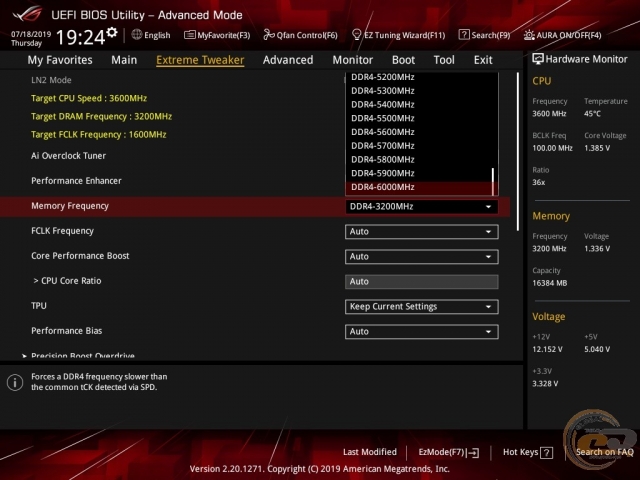Toggle AURA ON/OFF(F4) light icon
This screenshot has height=480, width=640.
(x=529, y=35)
